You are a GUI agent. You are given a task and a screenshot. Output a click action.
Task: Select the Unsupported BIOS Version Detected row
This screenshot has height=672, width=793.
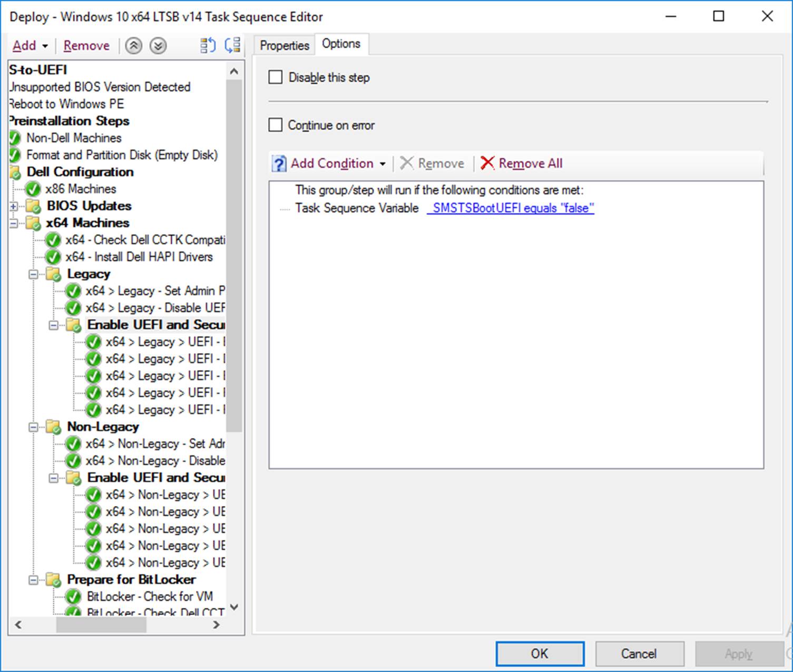click(100, 87)
